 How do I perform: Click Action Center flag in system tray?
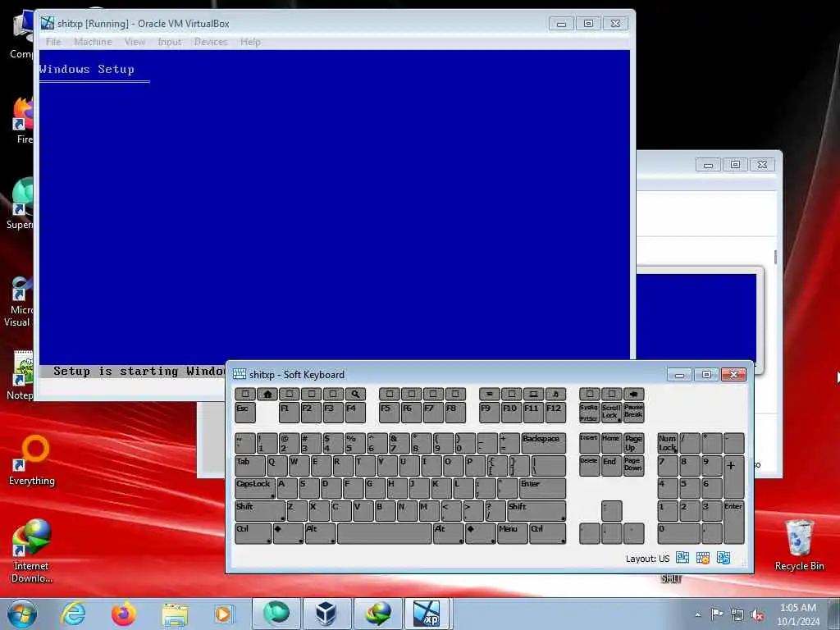tap(717, 614)
